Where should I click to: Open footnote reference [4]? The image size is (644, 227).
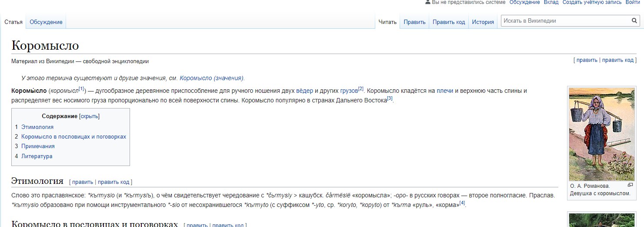pos(462,203)
